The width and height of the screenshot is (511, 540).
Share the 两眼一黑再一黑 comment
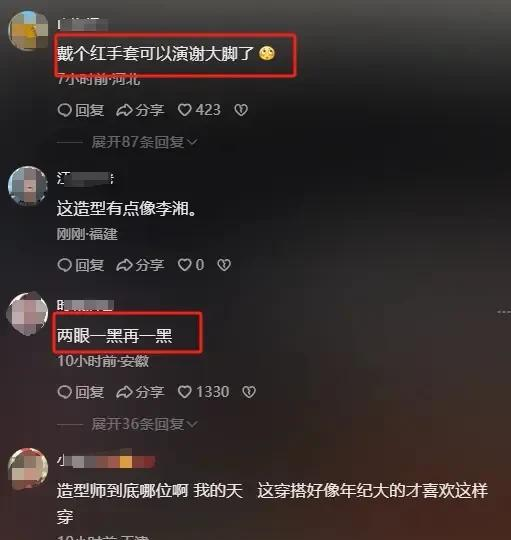[140, 392]
